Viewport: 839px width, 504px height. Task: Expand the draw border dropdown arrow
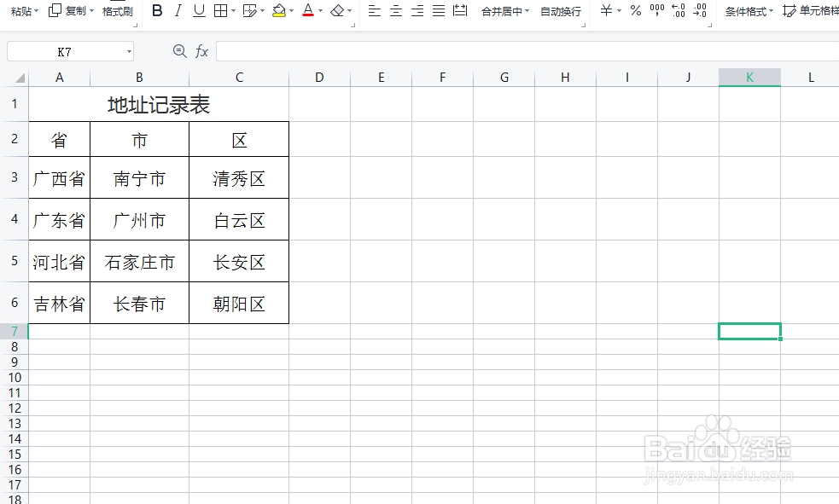click(262, 11)
